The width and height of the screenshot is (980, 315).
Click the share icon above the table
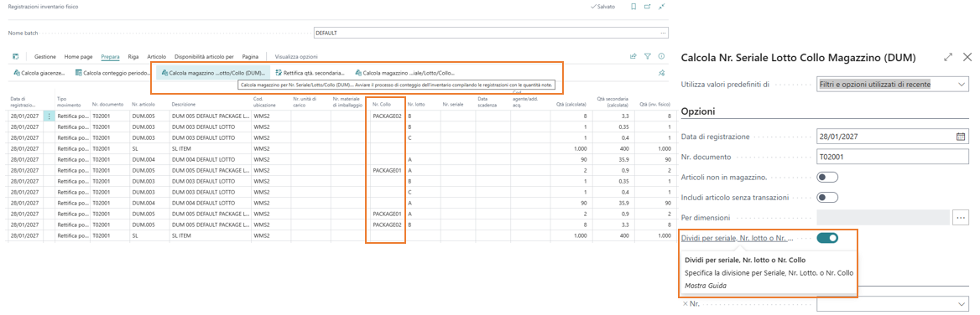[633, 56]
